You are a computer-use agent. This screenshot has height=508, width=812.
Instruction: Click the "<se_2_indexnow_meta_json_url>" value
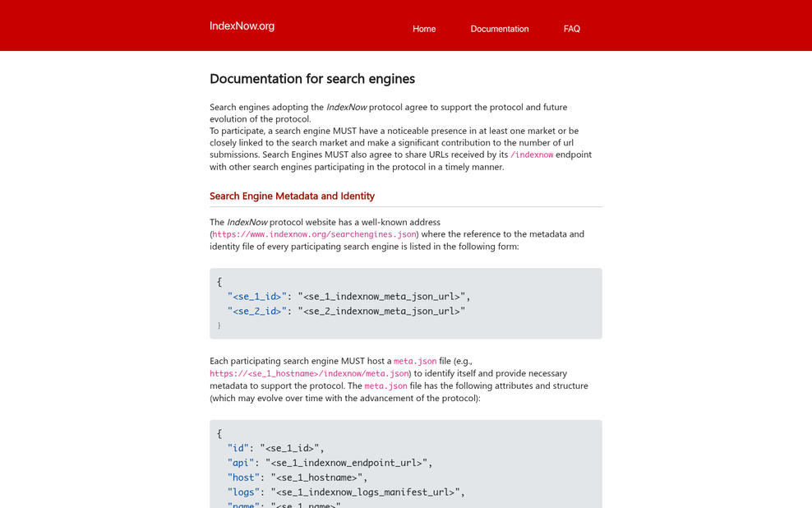point(381,312)
